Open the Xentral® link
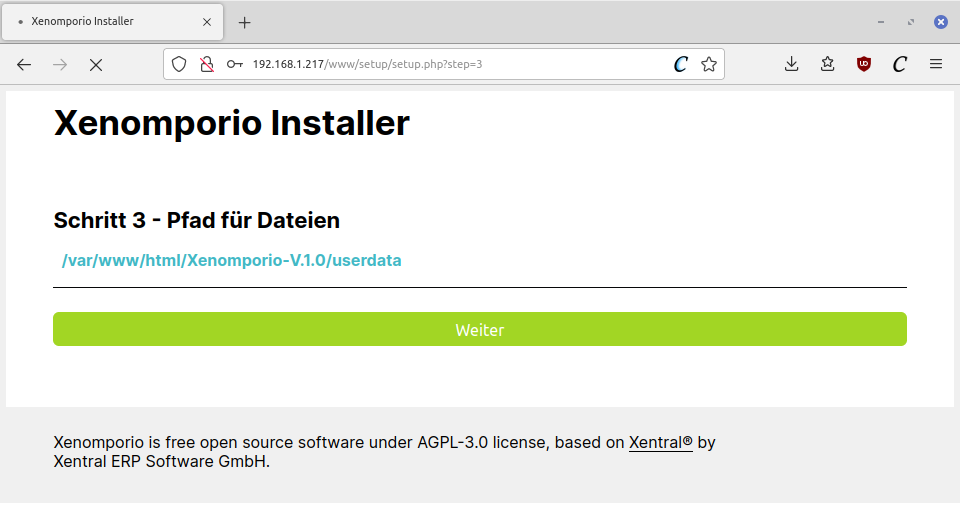Viewport: 960px width, 507px height. (660, 443)
